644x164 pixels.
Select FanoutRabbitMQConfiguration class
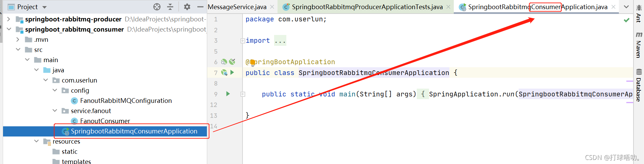pos(126,101)
